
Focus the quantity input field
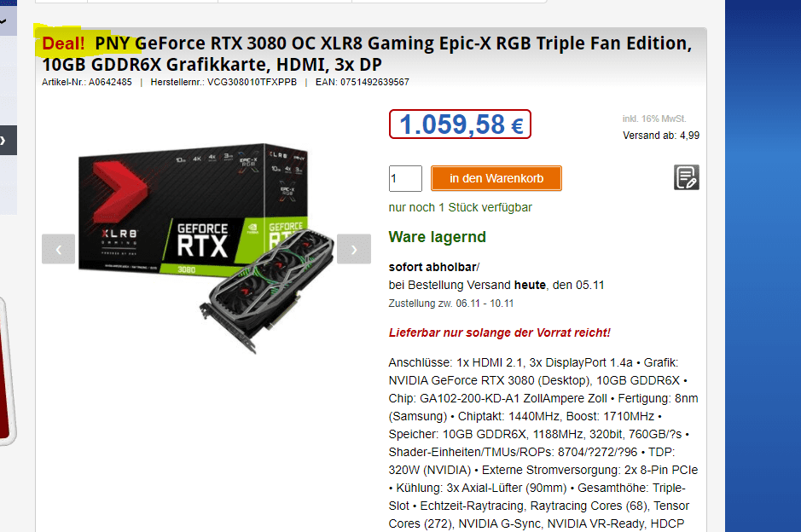coord(405,178)
